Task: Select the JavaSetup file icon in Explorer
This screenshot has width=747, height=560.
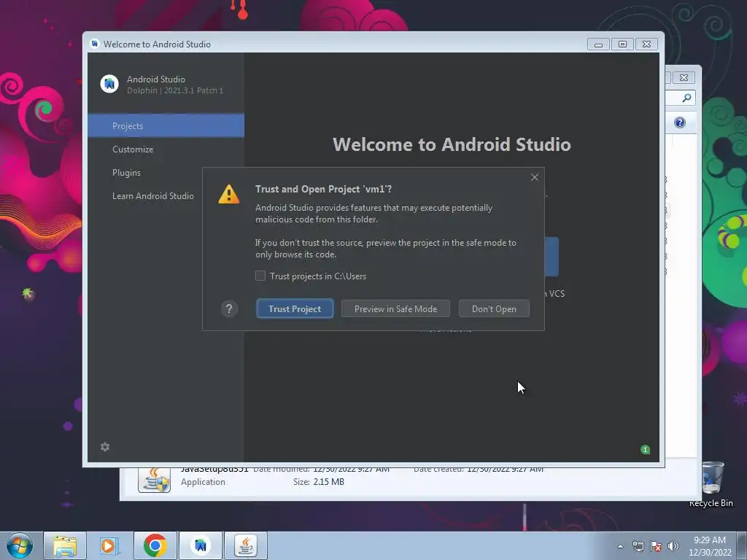Action: click(x=155, y=479)
